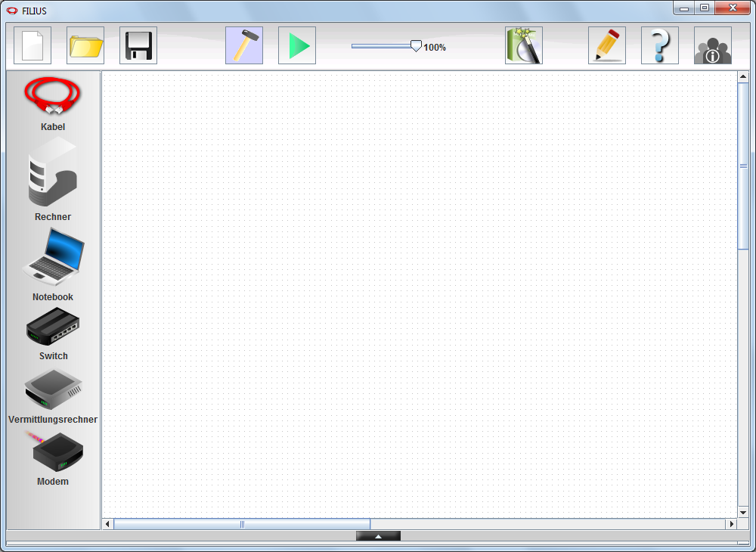Pick the Rechner computer component
This screenshot has height=552, width=756.
(53, 172)
